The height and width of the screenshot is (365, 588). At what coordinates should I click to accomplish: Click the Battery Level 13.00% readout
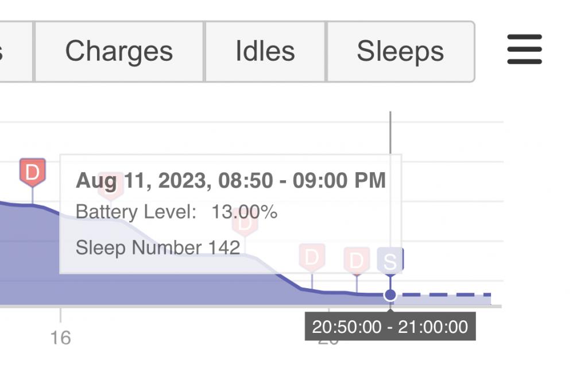[177, 212]
